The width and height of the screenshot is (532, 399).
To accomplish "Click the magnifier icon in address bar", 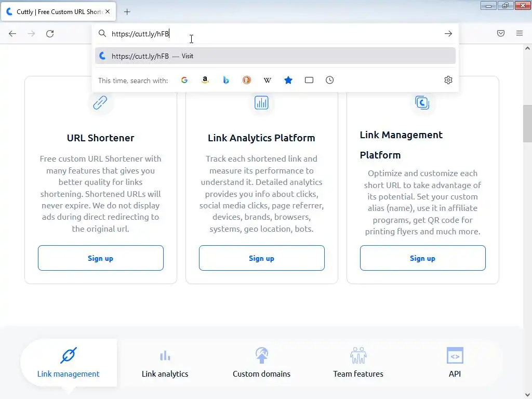I will pos(102,33).
